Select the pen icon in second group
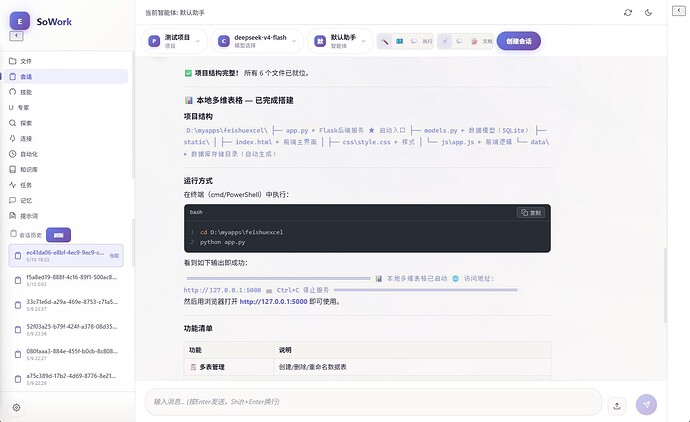 point(444,41)
